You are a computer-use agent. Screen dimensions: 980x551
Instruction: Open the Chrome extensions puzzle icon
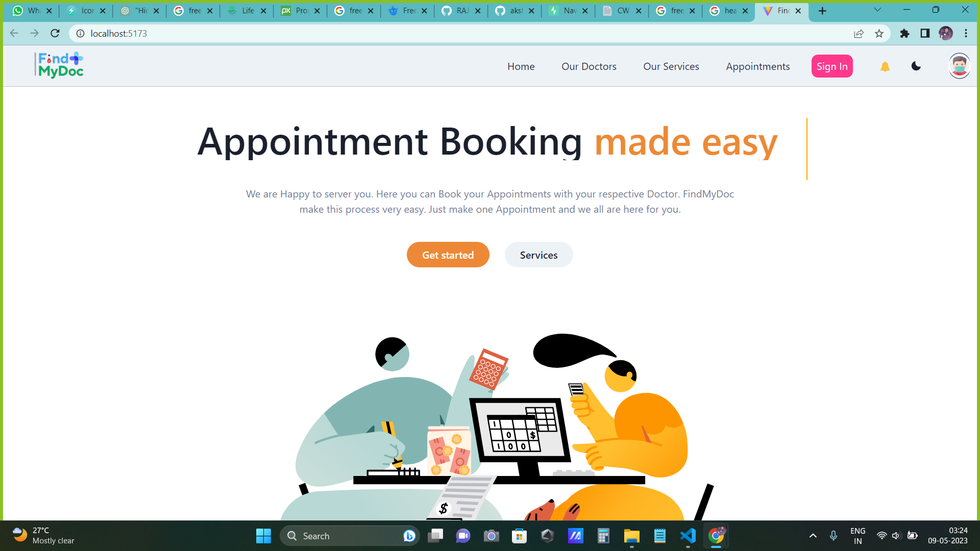[904, 34]
